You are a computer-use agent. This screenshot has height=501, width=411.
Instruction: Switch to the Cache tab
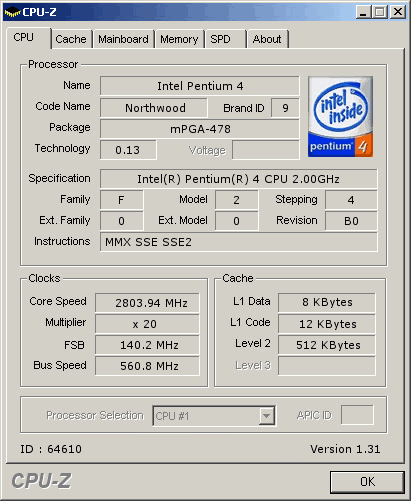pyautogui.click(x=71, y=39)
